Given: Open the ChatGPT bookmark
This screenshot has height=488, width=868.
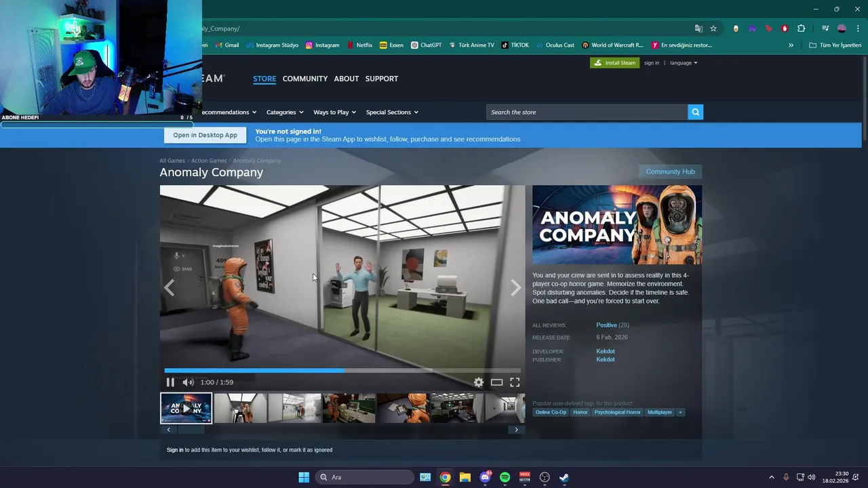Looking at the screenshot, I should pos(427,45).
